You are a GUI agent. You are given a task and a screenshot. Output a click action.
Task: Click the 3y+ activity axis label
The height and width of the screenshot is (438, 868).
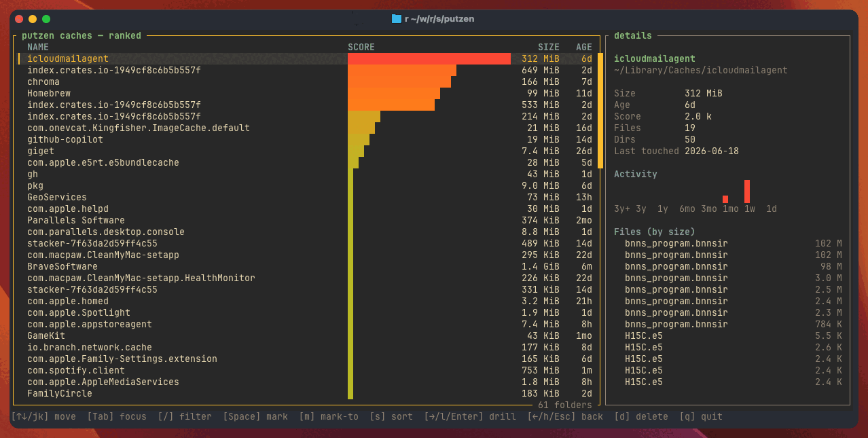click(x=622, y=209)
